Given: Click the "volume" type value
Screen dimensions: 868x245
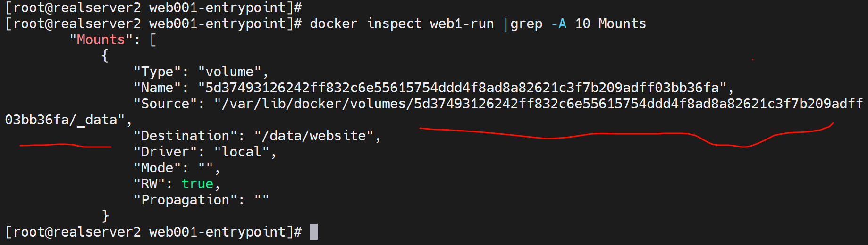Looking at the screenshot, I should coord(229,72).
